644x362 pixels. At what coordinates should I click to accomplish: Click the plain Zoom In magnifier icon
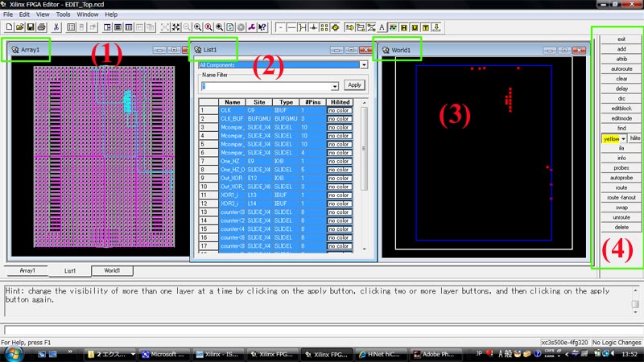197,27
